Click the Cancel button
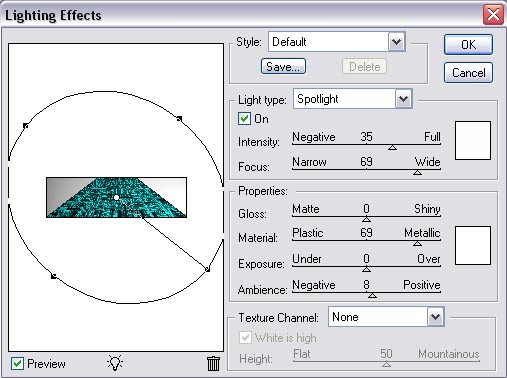The width and height of the screenshot is (507, 378). click(x=468, y=73)
